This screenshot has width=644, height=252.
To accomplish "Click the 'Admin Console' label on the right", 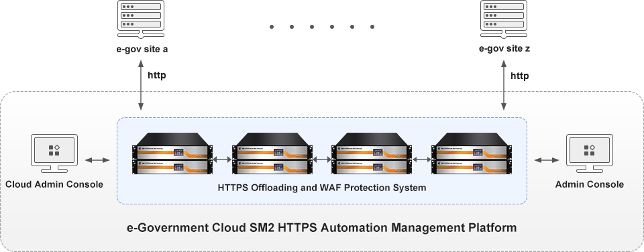I will pyautogui.click(x=590, y=184).
